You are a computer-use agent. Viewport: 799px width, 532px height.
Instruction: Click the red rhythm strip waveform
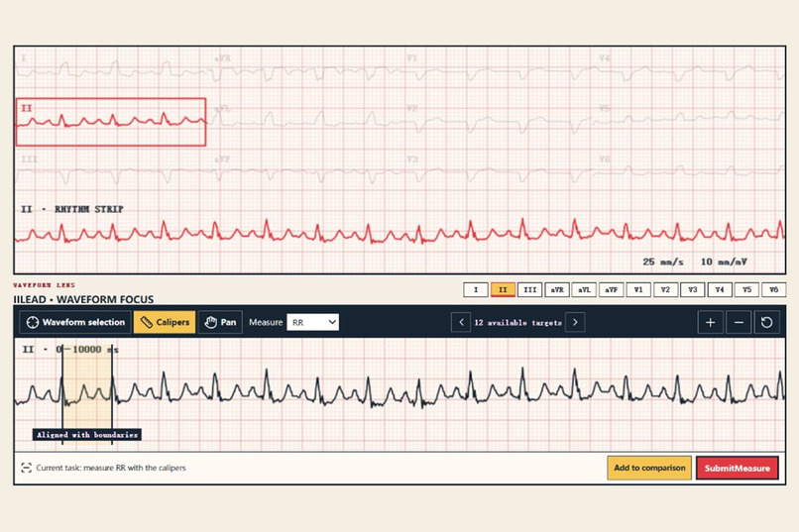coord(400,232)
